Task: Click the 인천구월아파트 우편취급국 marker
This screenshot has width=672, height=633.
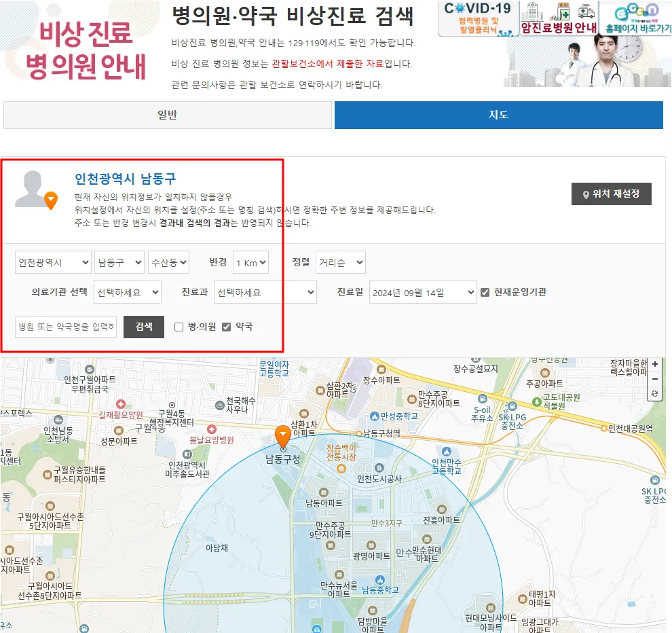Action: point(90,369)
